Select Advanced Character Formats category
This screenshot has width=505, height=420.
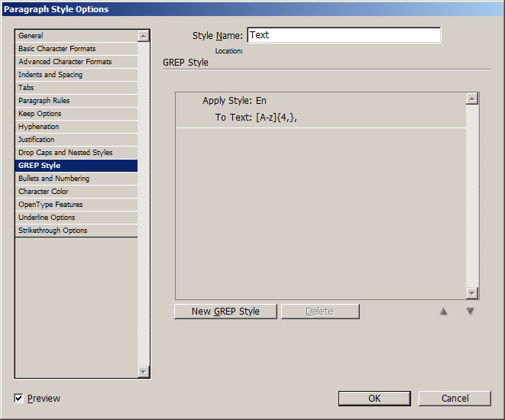click(76, 61)
